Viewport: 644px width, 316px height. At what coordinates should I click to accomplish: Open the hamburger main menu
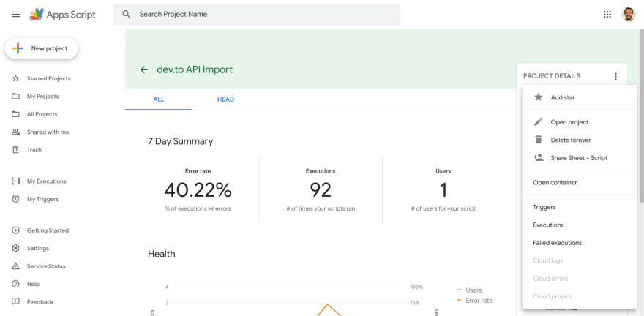pyautogui.click(x=16, y=15)
